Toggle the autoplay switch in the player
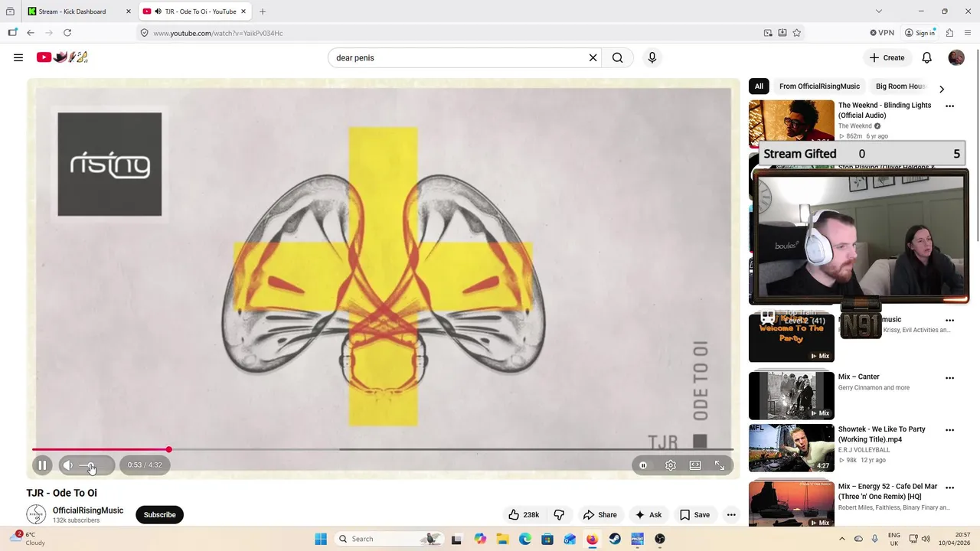The image size is (980, 551). click(x=643, y=465)
